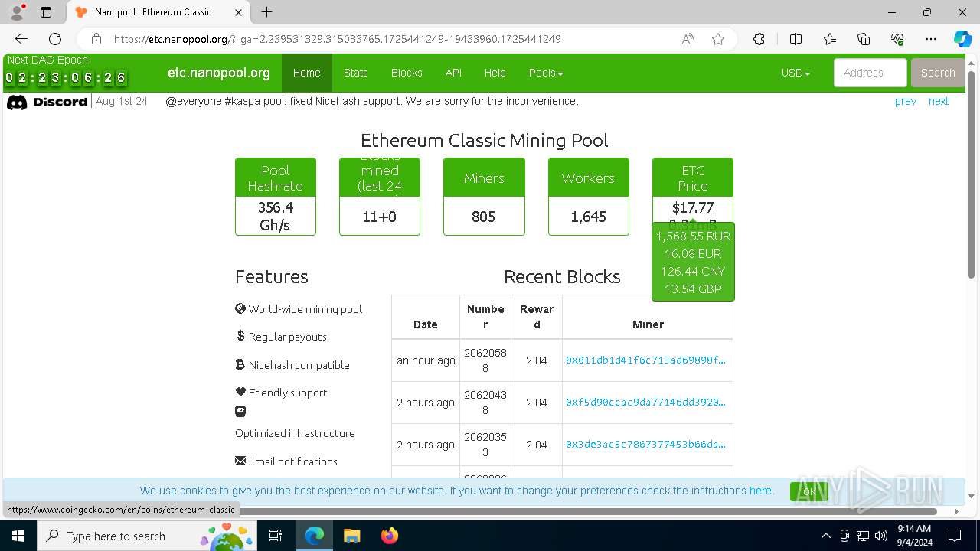Click the Windows taskbar search box
This screenshot has width=980, height=551.
click(148, 536)
